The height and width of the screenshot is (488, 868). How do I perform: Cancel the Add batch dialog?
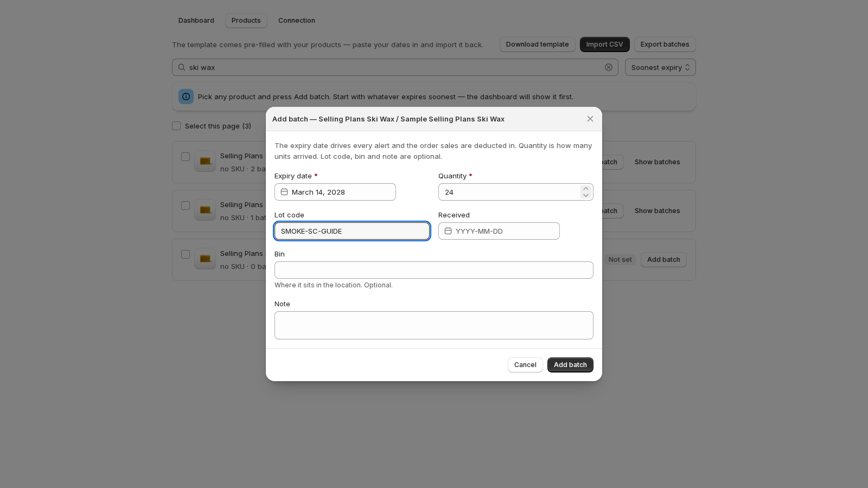[525, 365]
